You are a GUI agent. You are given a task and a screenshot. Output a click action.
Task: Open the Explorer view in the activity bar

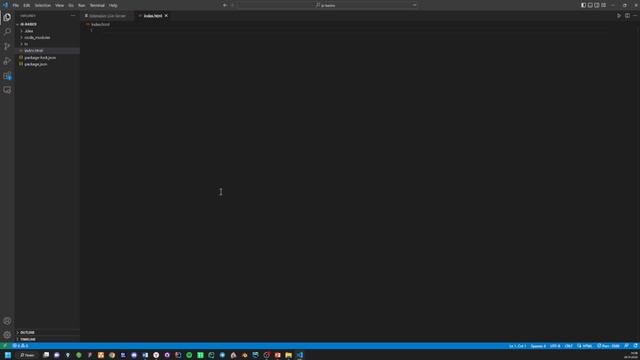[x=7, y=17]
